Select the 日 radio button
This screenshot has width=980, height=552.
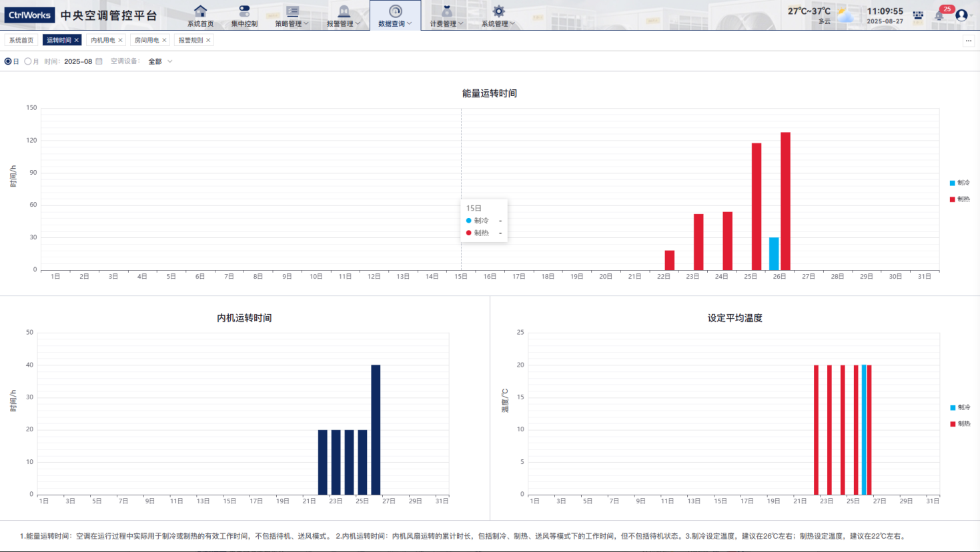8,61
